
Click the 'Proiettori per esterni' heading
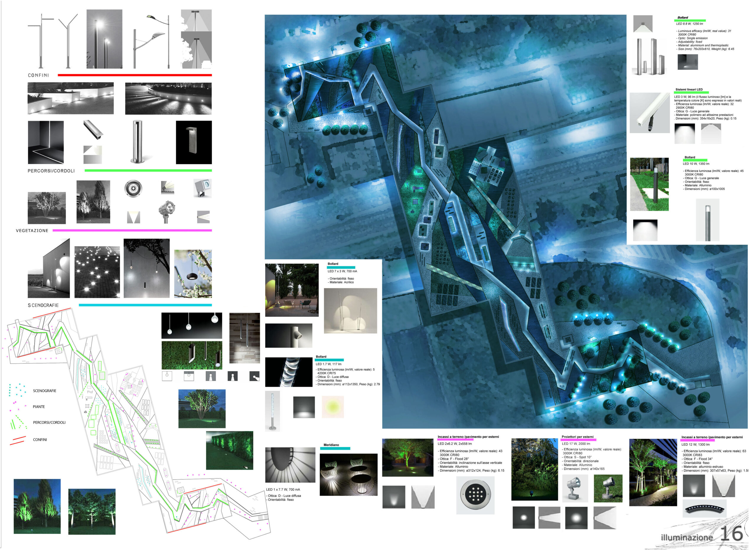pyautogui.click(x=577, y=437)
